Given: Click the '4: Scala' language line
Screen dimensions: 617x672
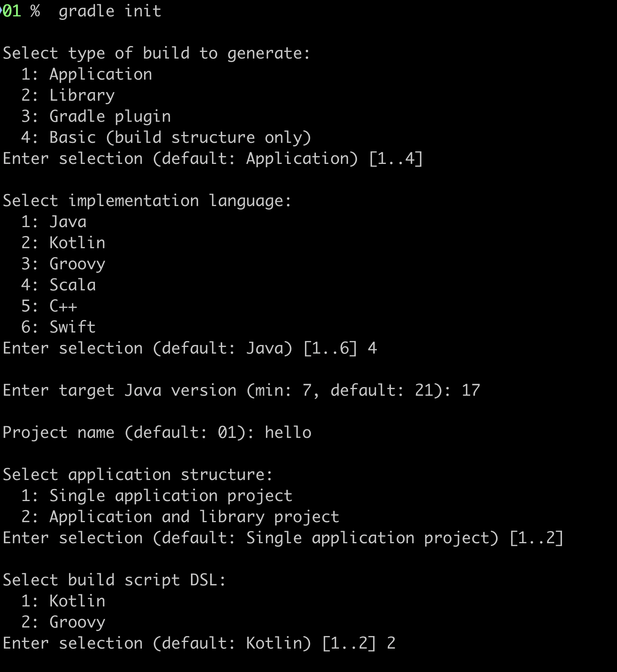Looking at the screenshot, I should point(59,285).
